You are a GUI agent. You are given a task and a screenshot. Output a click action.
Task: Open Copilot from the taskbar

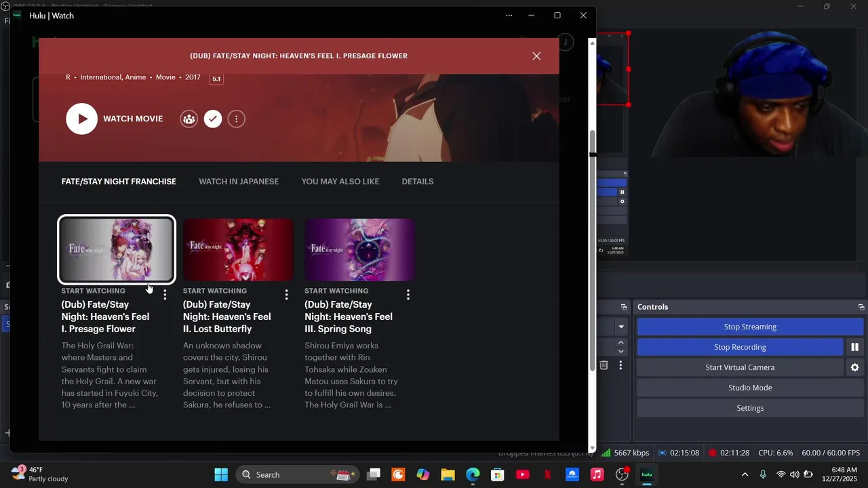pyautogui.click(x=423, y=474)
